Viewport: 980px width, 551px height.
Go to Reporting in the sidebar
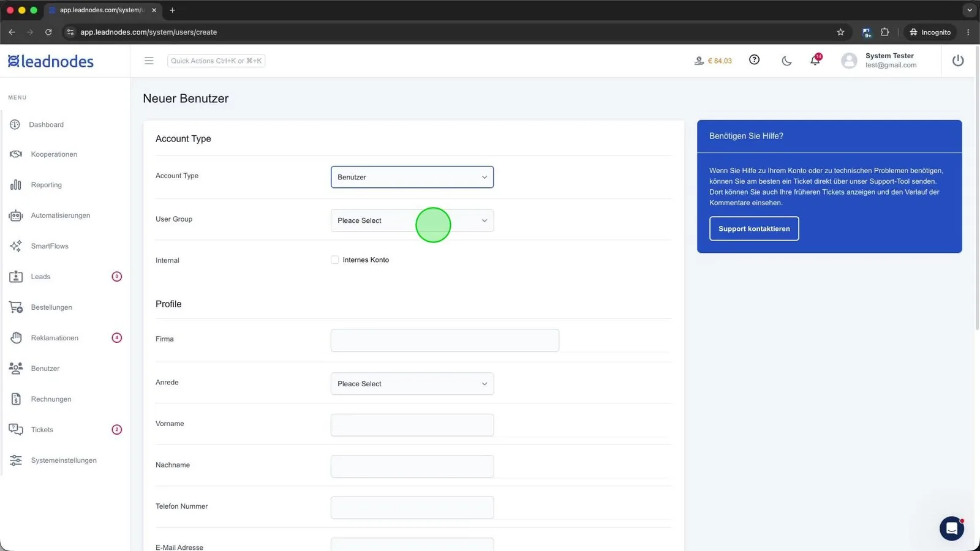pyautogui.click(x=46, y=185)
